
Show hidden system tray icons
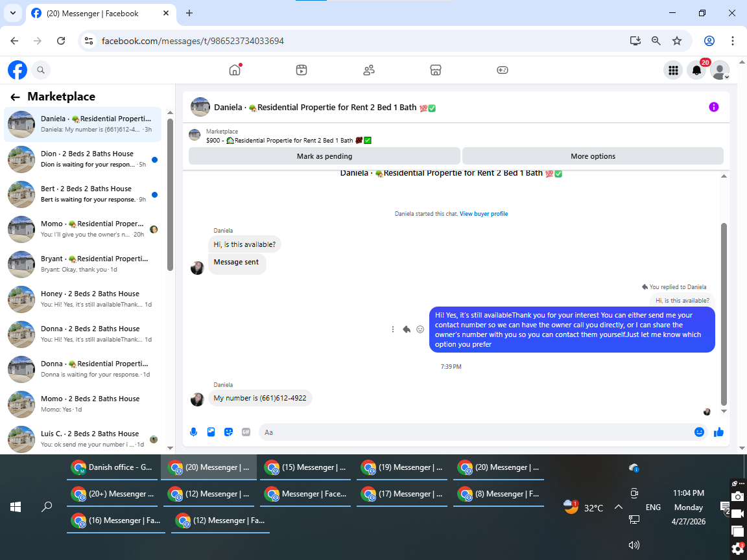click(x=619, y=507)
